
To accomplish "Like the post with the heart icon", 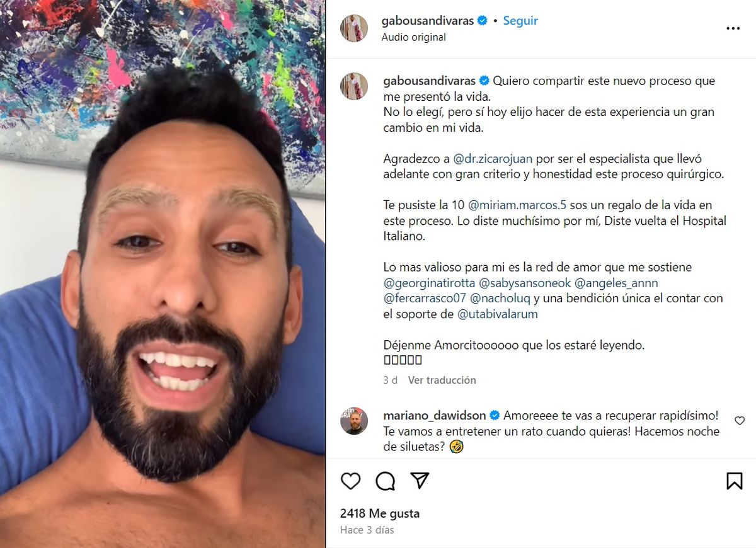I will click(350, 481).
